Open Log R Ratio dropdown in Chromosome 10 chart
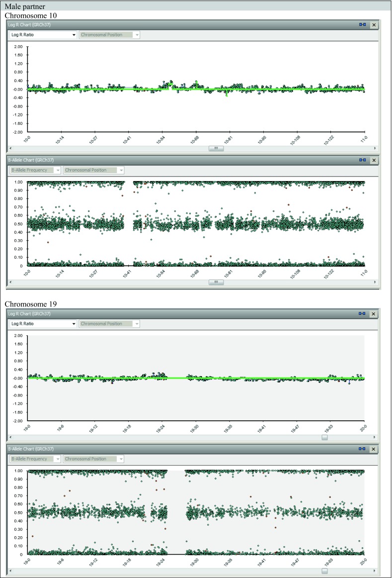 [43, 35]
